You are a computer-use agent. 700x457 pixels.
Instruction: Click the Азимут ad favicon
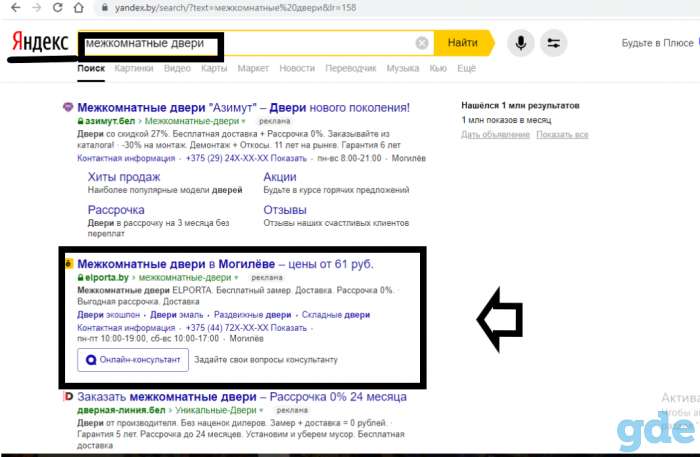point(68,107)
